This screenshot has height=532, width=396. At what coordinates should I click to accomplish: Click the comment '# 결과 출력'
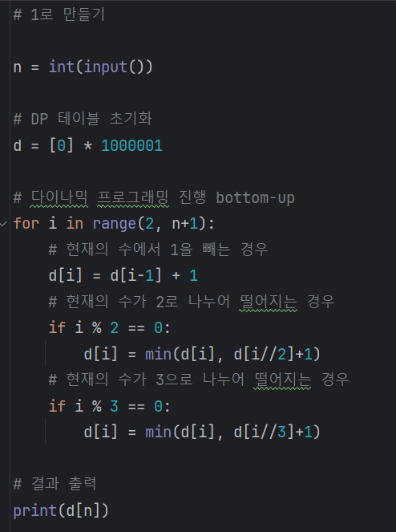[x=55, y=484]
